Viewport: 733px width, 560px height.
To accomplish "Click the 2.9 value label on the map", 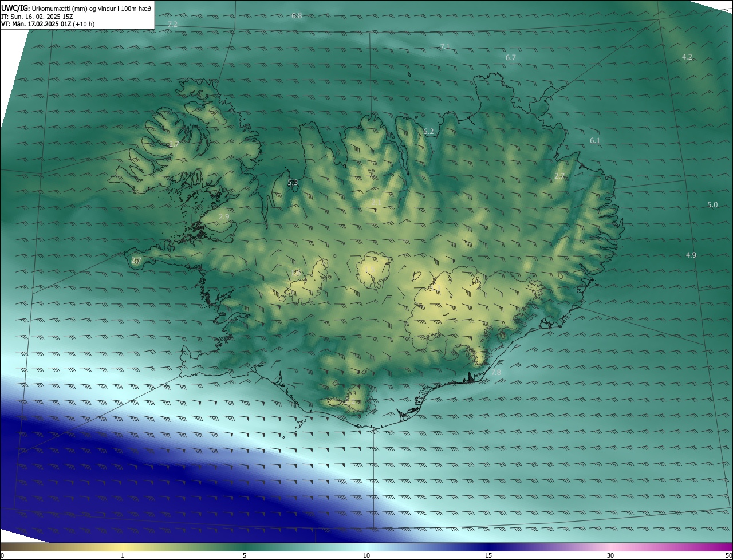I will click(224, 216).
